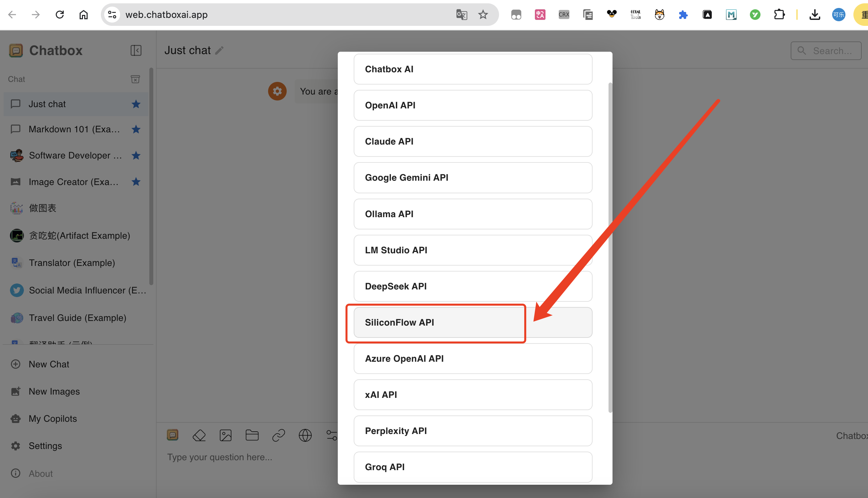868x498 pixels.
Task: Click the eraser clear-context icon
Action: pyautogui.click(x=199, y=435)
